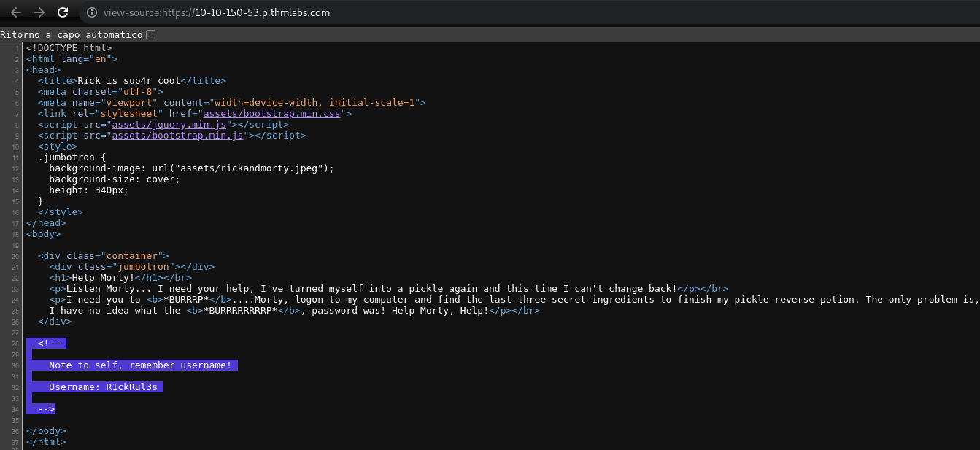Screen dimensions: 980x450
Task: Click the 'Note to self, remember username!' line
Action: [140, 365]
